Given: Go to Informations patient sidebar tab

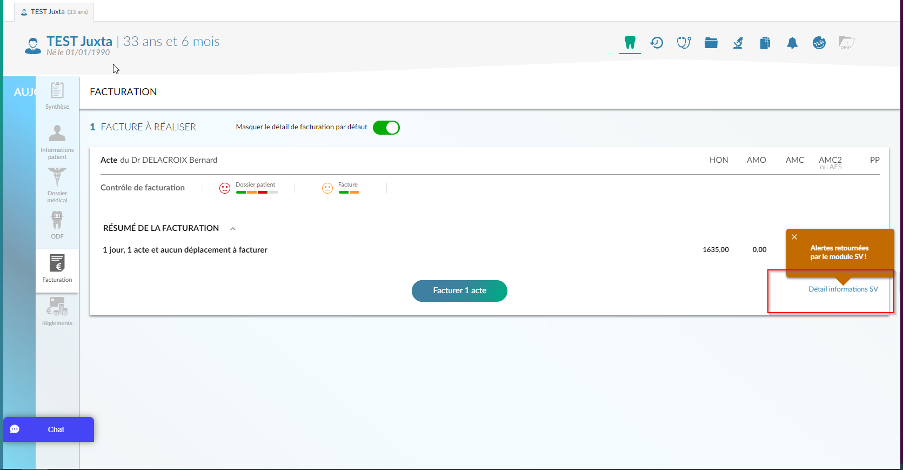Looking at the screenshot, I should click(57, 142).
